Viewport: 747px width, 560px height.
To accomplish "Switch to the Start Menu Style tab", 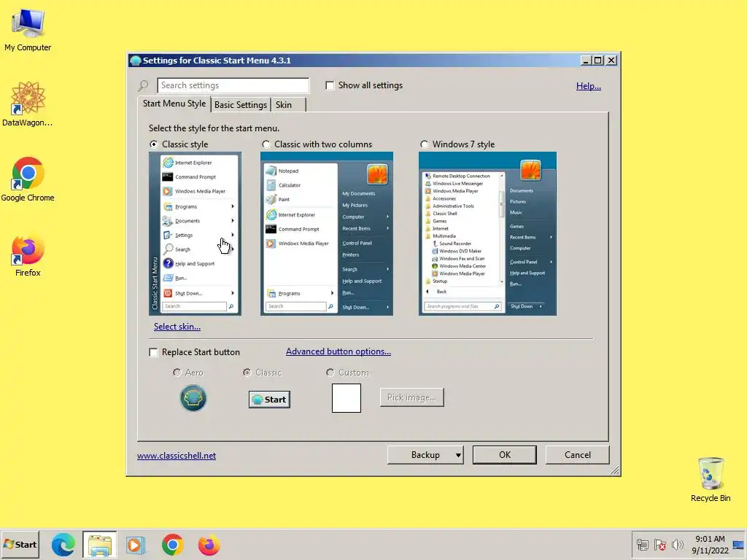I will [174, 104].
